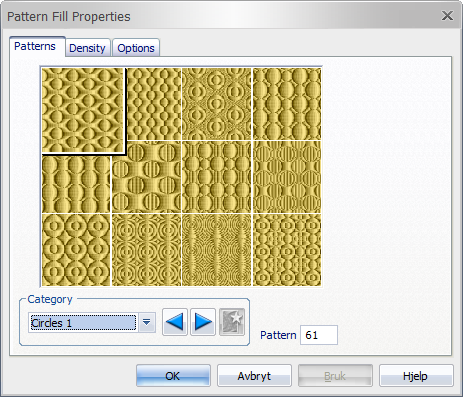The width and height of the screenshot is (463, 397).
Task: Click the disabled Bruk button
Action: pyautogui.click(x=335, y=376)
